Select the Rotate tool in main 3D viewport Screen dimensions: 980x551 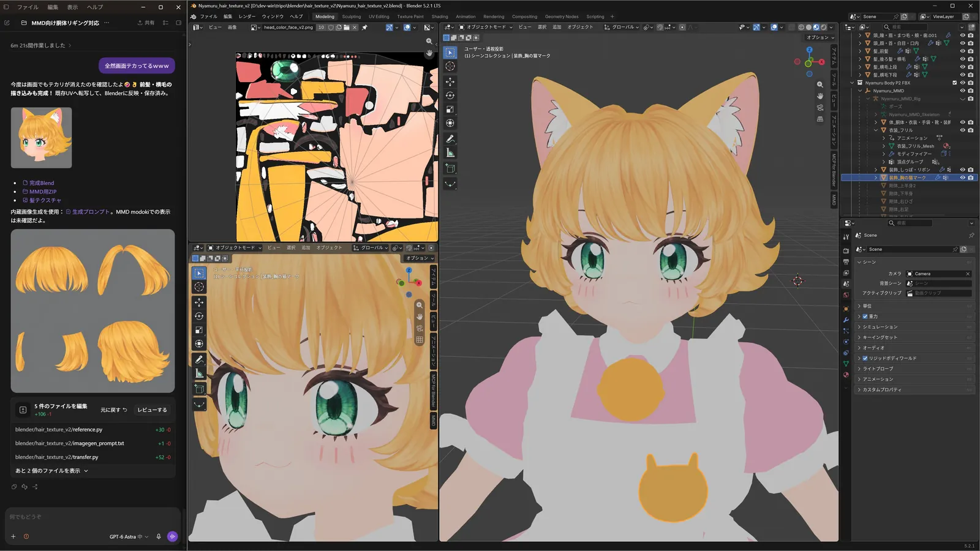tap(450, 96)
